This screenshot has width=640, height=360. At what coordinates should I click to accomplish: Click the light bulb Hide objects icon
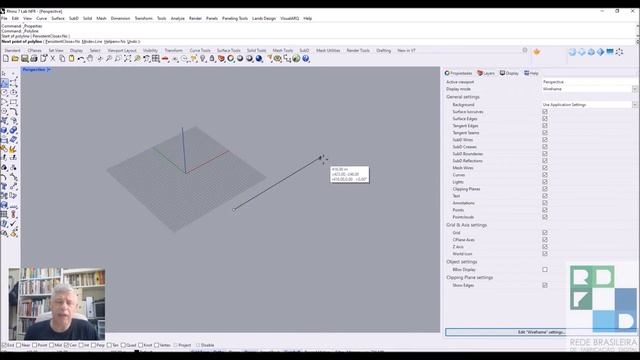click(x=202, y=59)
